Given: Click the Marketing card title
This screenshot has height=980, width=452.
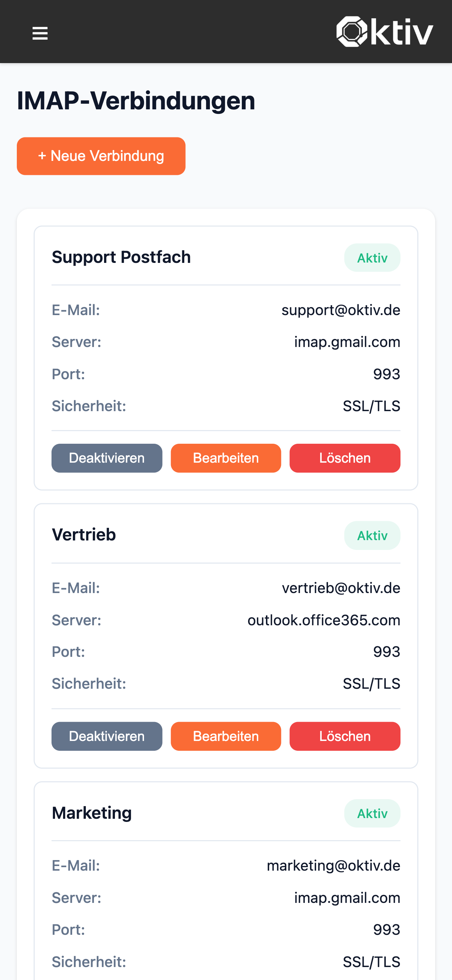Looking at the screenshot, I should pos(92,813).
